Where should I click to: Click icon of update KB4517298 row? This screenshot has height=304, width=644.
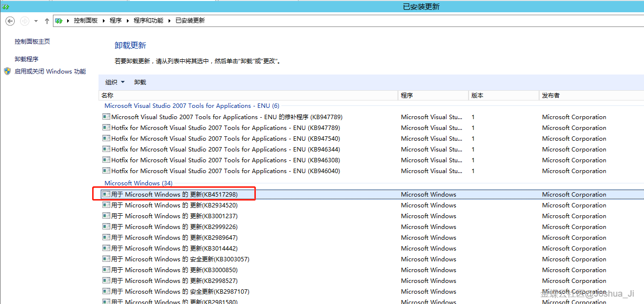pos(106,195)
